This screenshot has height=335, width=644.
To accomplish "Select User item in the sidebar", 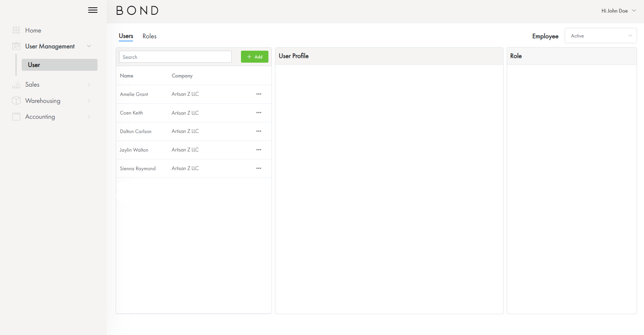I will (59, 65).
